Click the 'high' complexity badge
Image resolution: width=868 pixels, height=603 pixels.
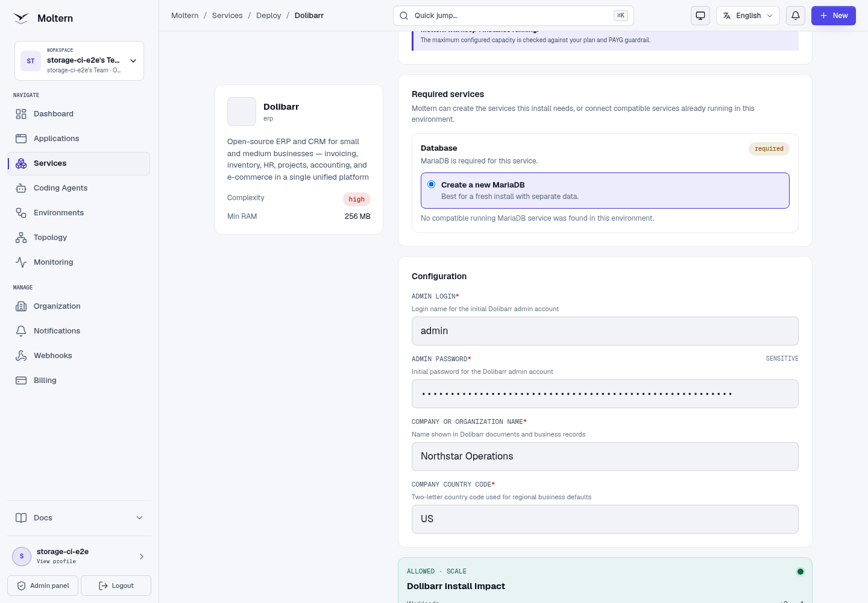point(357,200)
